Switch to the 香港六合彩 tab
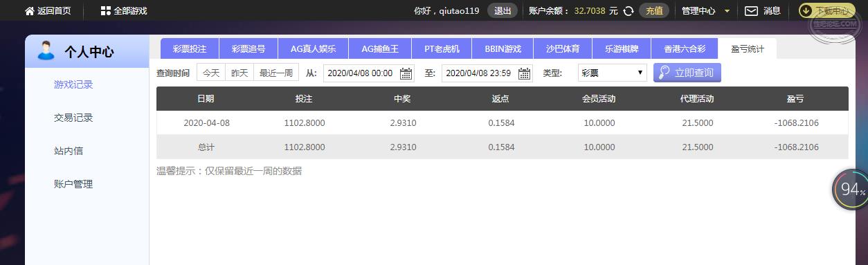Screen dimensions: 868x265 685,49
